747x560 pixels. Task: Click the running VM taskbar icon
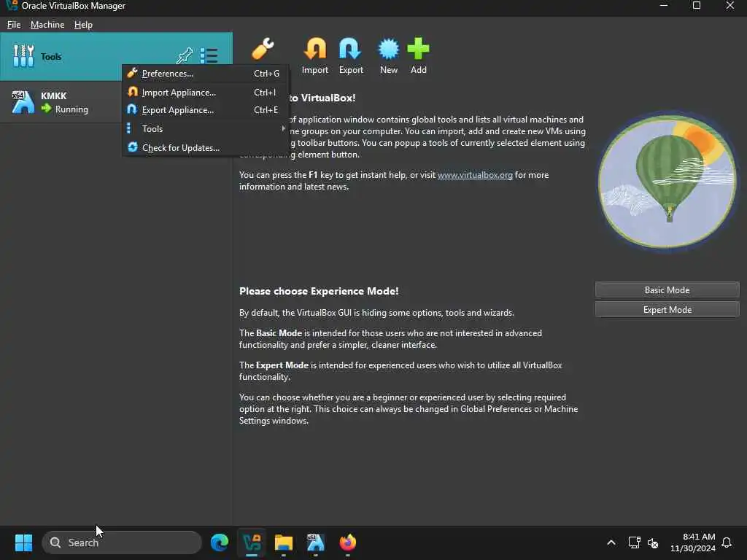click(315, 542)
